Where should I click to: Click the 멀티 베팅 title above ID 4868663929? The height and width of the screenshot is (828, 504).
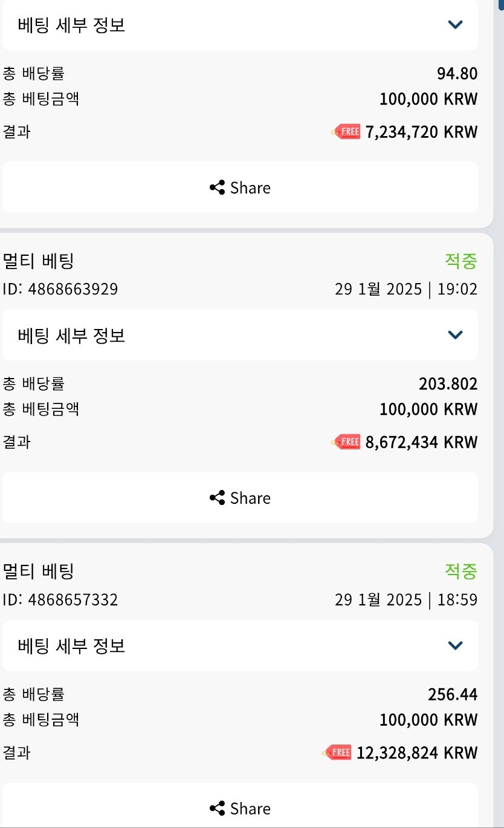click(x=39, y=261)
